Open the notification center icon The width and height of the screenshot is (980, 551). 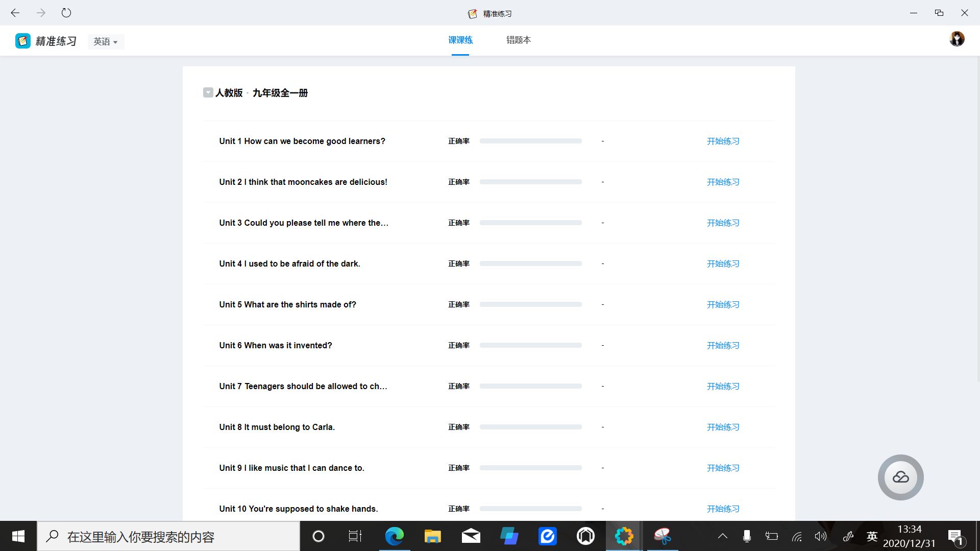[956, 537]
